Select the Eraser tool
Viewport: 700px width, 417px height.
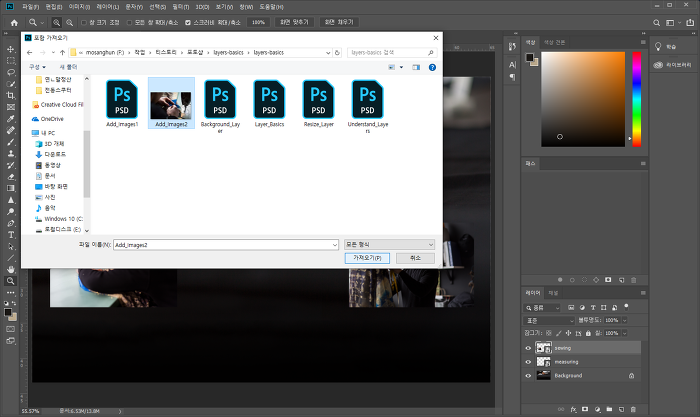tap(11, 177)
